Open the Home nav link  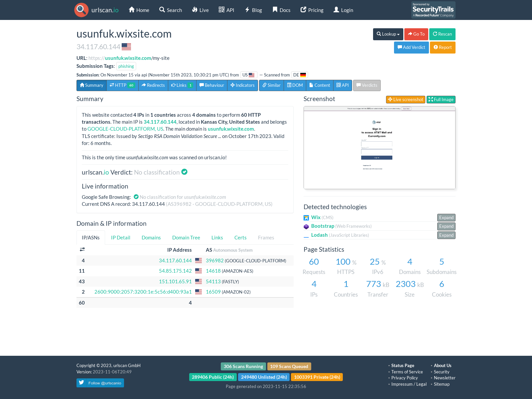139,10
